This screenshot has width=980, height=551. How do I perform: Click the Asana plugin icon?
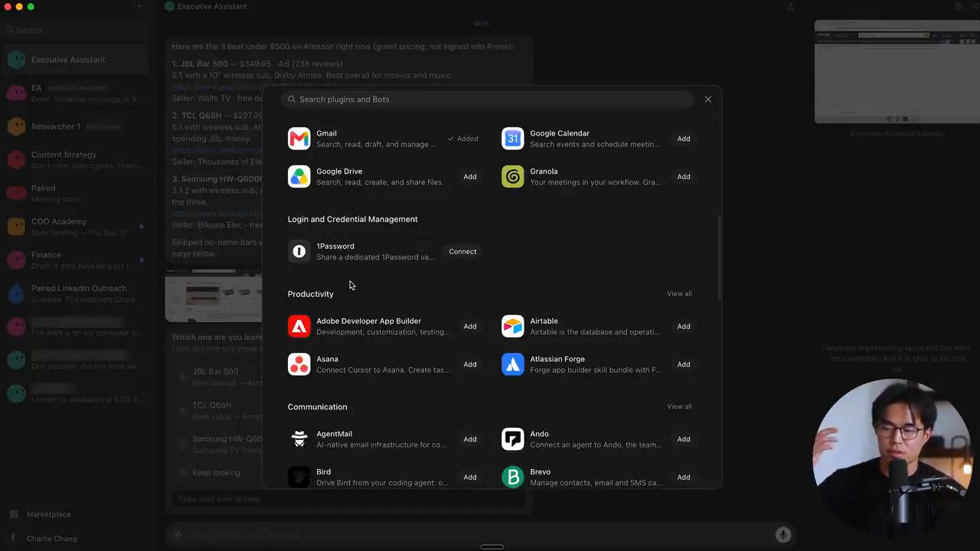[x=299, y=364]
